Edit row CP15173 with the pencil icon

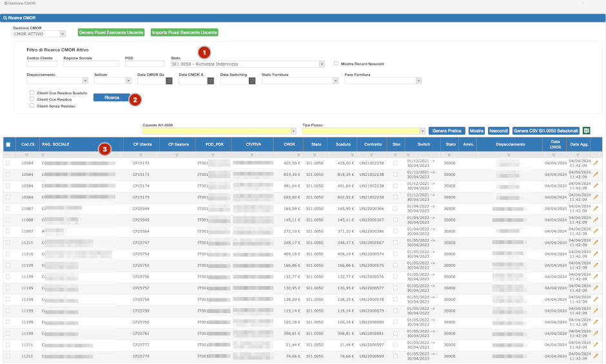pos(596,175)
